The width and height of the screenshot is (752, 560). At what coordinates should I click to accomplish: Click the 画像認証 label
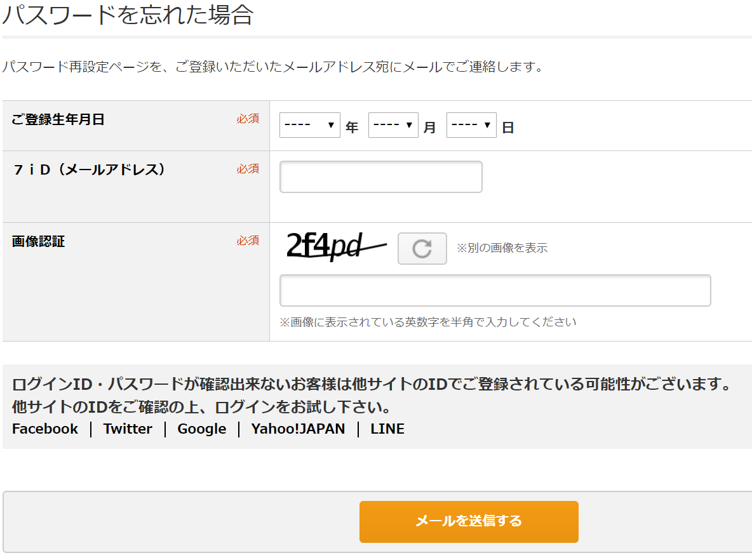click(39, 241)
